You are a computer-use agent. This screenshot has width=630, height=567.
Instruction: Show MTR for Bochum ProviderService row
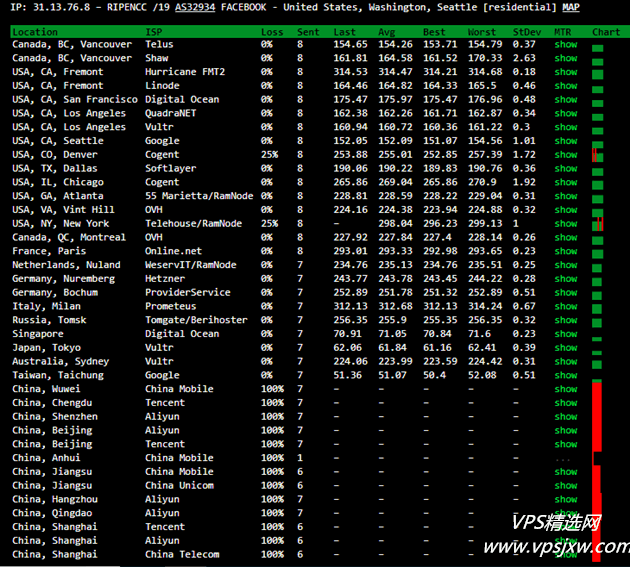click(x=566, y=293)
